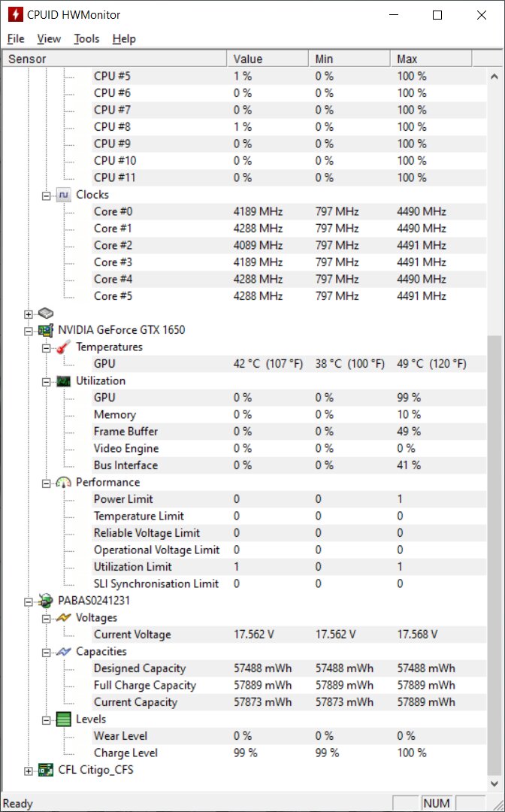Collapse the Capacities section
This screenshot has height=812, width=505.
tap(46, 652)
